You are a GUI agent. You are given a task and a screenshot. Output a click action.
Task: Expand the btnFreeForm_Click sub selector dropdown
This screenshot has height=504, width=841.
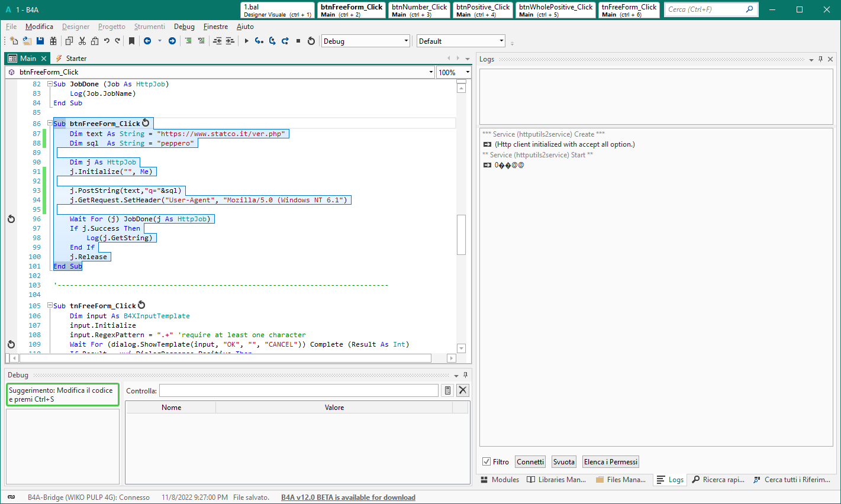click(x=430, y=72)
